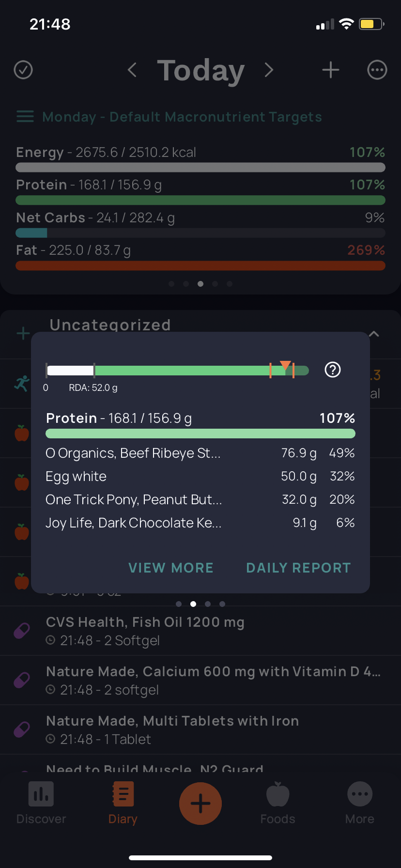Add a diary entry with top plus icon
The width and height of the screenshot is (401, 868).
[331, 70]
